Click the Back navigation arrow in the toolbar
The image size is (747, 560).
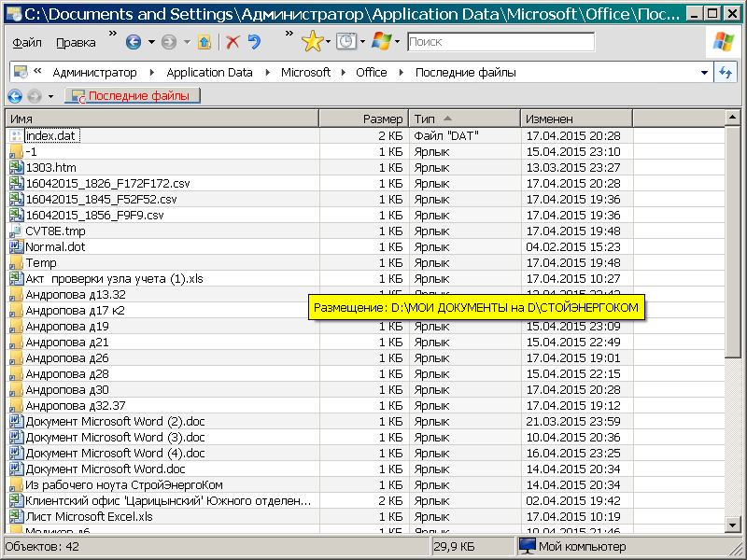(134, 42)
